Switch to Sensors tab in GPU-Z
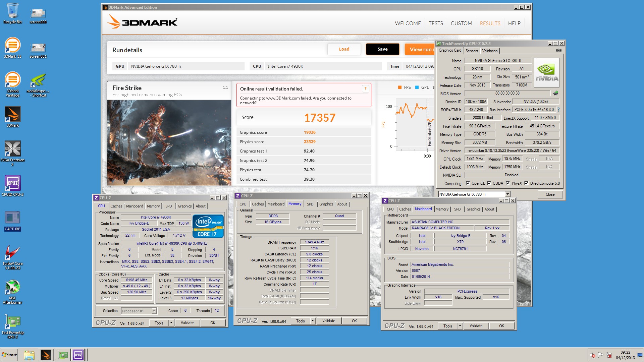Viewport: 644px width, 362px height. click(x=472, y=51)
